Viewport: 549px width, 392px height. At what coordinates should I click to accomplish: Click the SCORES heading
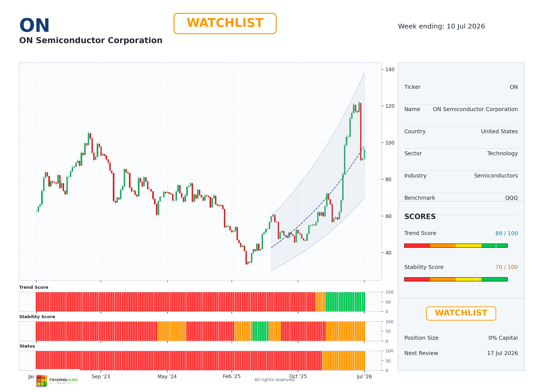point(420,216)
